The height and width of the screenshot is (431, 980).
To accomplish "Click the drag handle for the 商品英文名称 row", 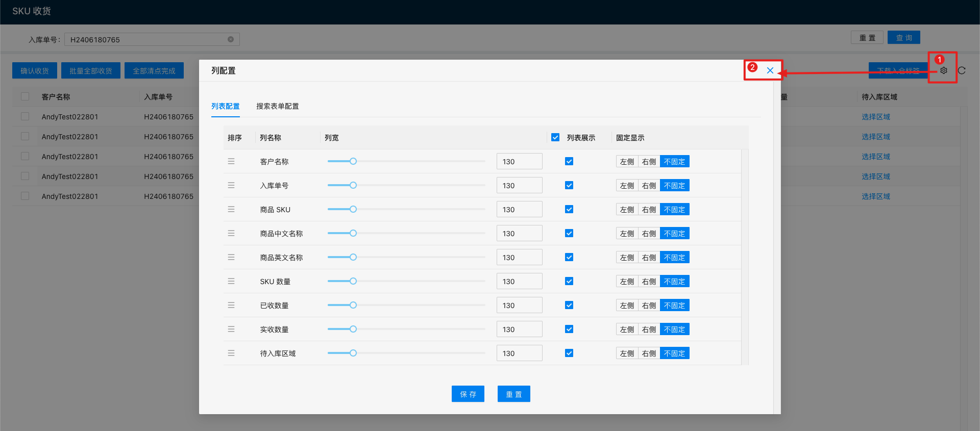I will [231, 257].
